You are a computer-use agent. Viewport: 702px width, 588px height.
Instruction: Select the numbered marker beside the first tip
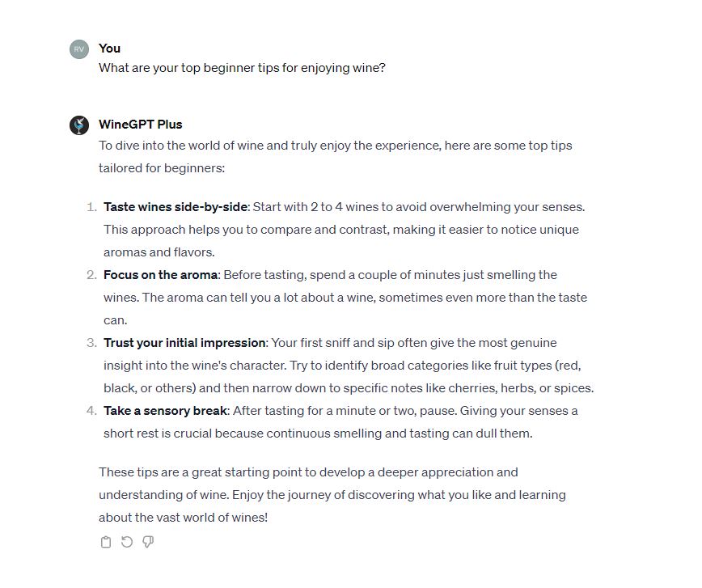[89, 207]
